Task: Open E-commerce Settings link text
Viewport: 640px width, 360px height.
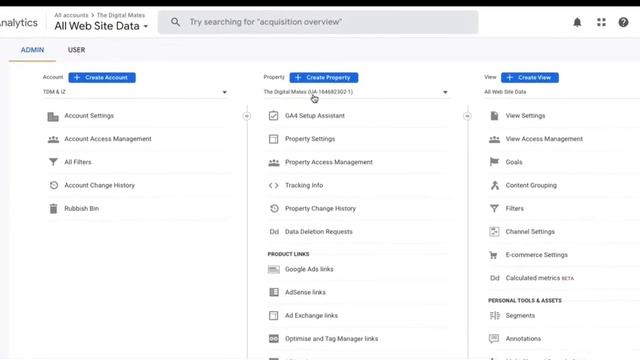Action: [x=536, y=255]
